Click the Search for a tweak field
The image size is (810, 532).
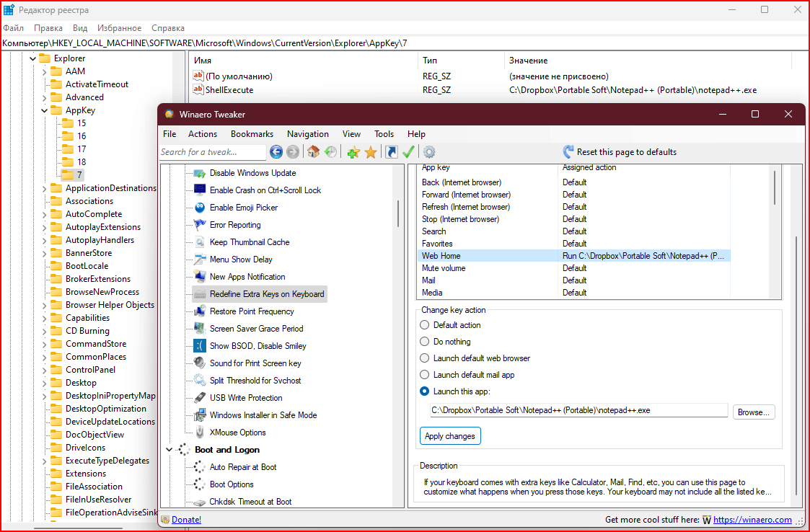(213, 152)
